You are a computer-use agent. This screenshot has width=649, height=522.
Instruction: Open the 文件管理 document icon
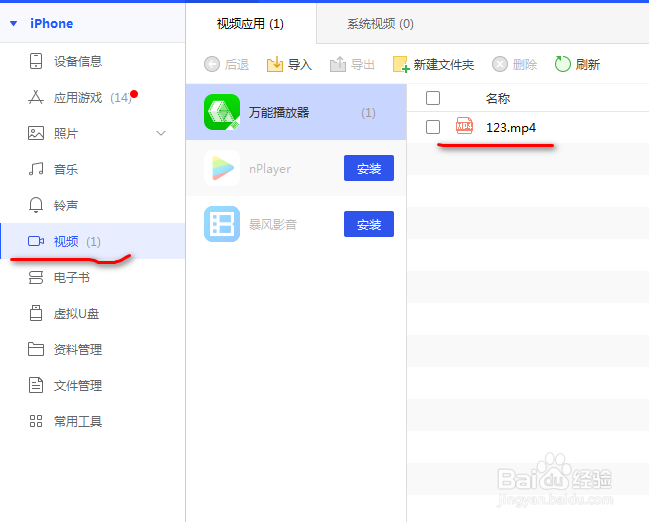coord(36,385)
